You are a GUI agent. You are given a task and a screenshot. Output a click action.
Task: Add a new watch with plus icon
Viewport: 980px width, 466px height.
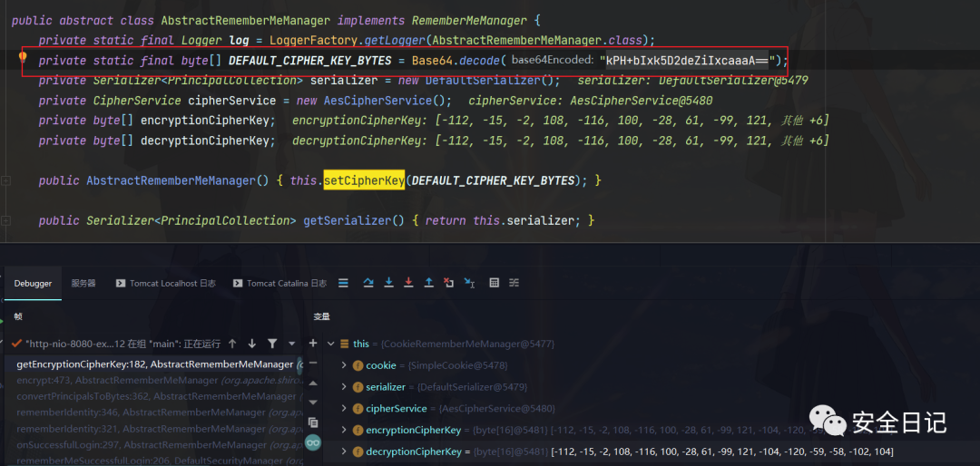313,344
